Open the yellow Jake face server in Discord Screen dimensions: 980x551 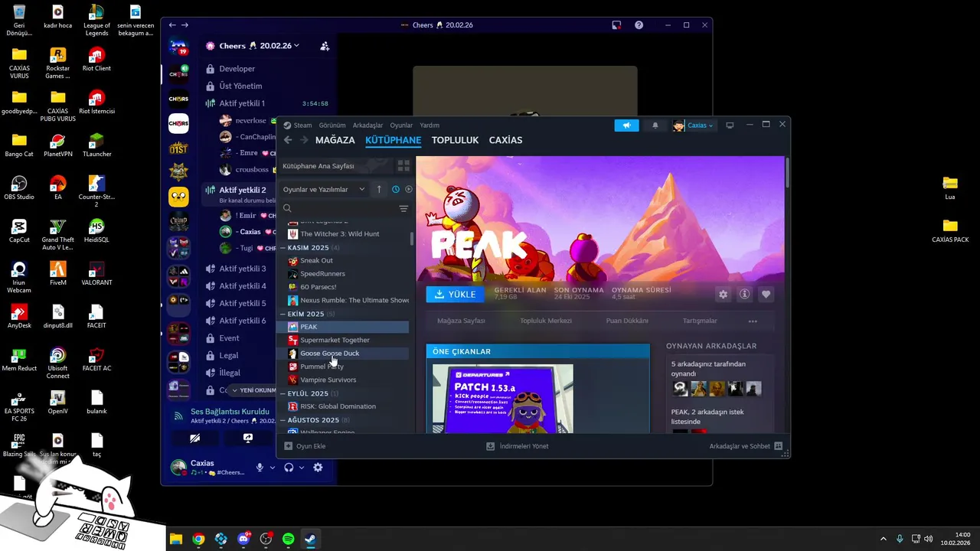[x=178, y=197]
